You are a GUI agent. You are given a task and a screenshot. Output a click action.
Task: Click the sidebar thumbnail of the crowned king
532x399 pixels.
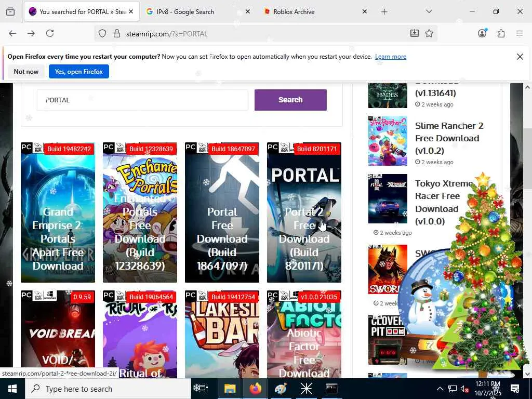(x=388, y=270)
